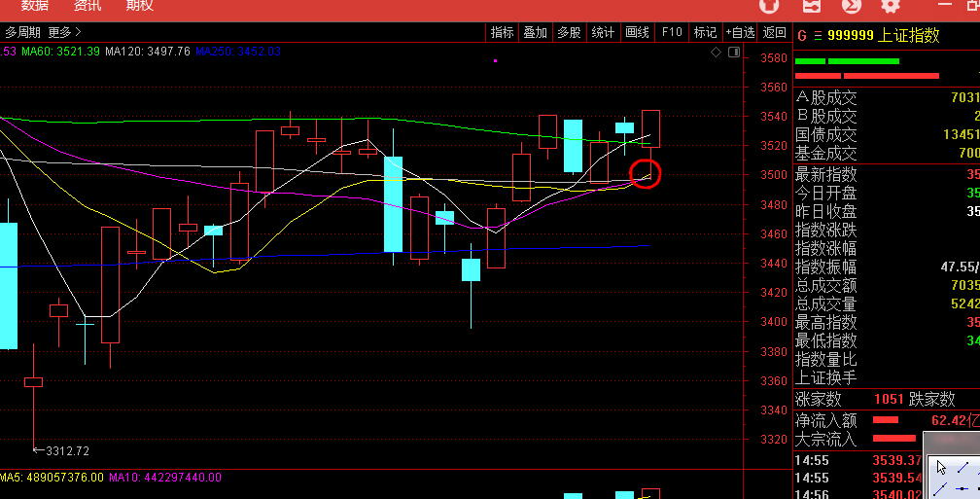
Task: Click the 最高指数 label
Action: [x=825, y=323]
